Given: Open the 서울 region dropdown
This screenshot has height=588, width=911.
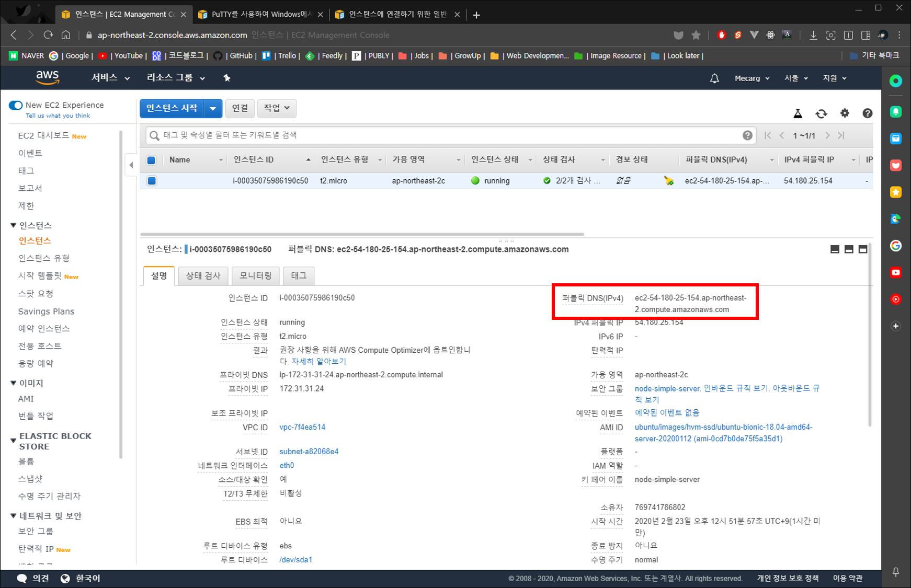Looking at the screenshot, I should point(796,78).
